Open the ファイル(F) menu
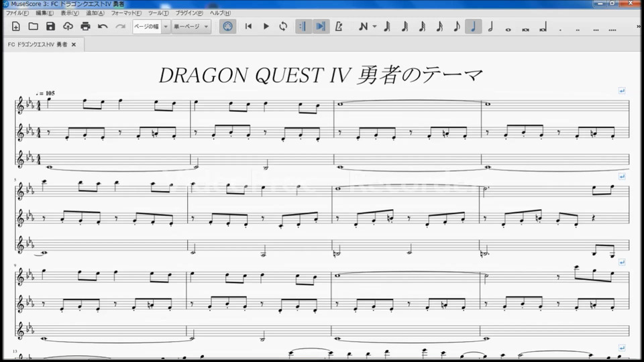 click(x=17, y=13)
